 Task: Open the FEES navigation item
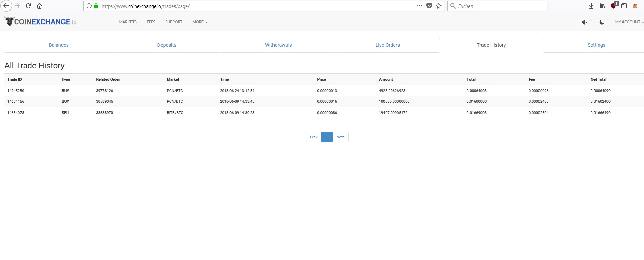[151, 22]
